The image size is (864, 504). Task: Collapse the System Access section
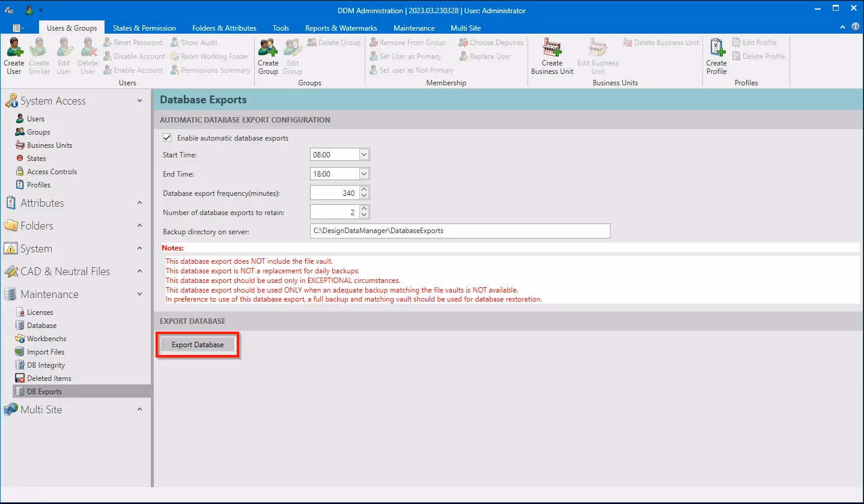(x=140, y=100)
